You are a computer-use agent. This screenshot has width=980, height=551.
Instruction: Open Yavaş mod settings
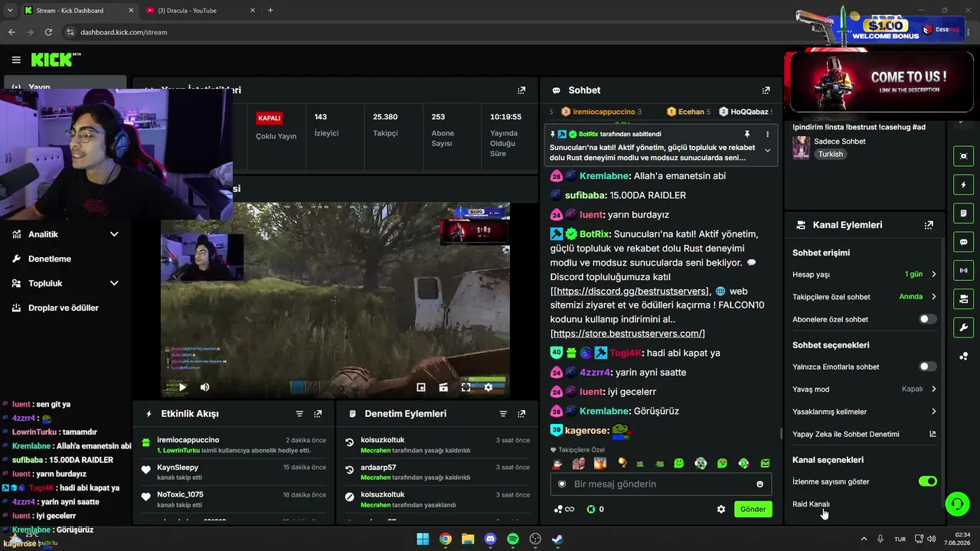click(864, 389)
